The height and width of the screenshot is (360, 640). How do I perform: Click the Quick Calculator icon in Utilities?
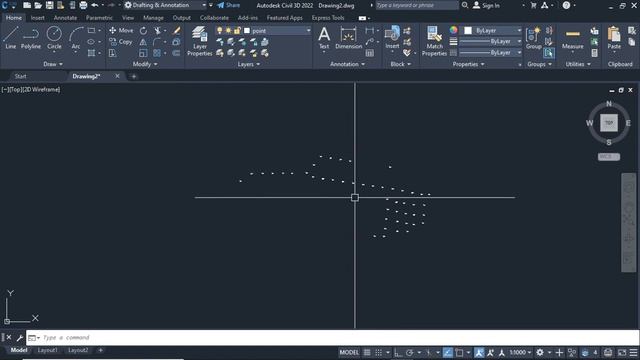(x=594, y=53)
